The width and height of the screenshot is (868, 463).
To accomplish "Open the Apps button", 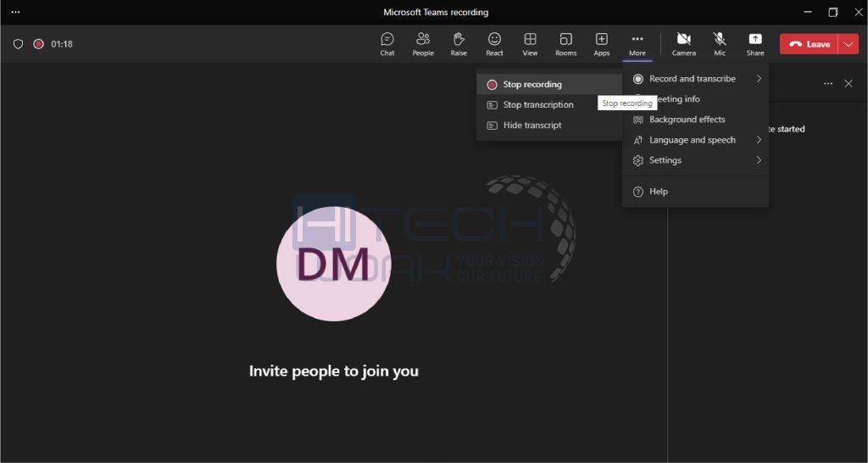I will coord(601,44).
